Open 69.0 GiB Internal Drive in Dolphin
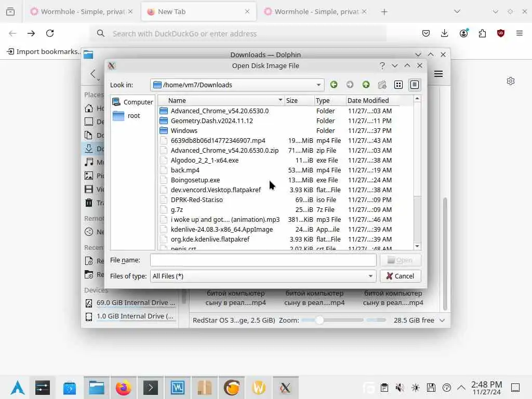The width and height of the screenshot is (532, 399). click(131, 303)
